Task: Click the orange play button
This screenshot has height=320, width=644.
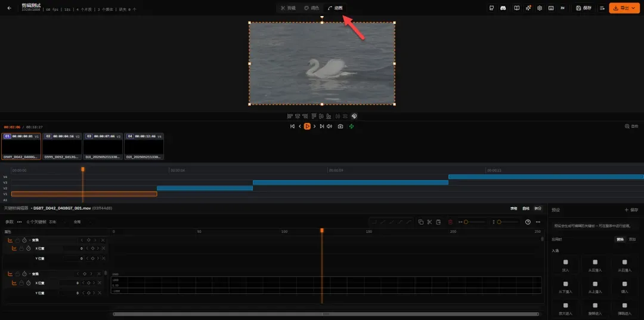Action: point(307,127)
